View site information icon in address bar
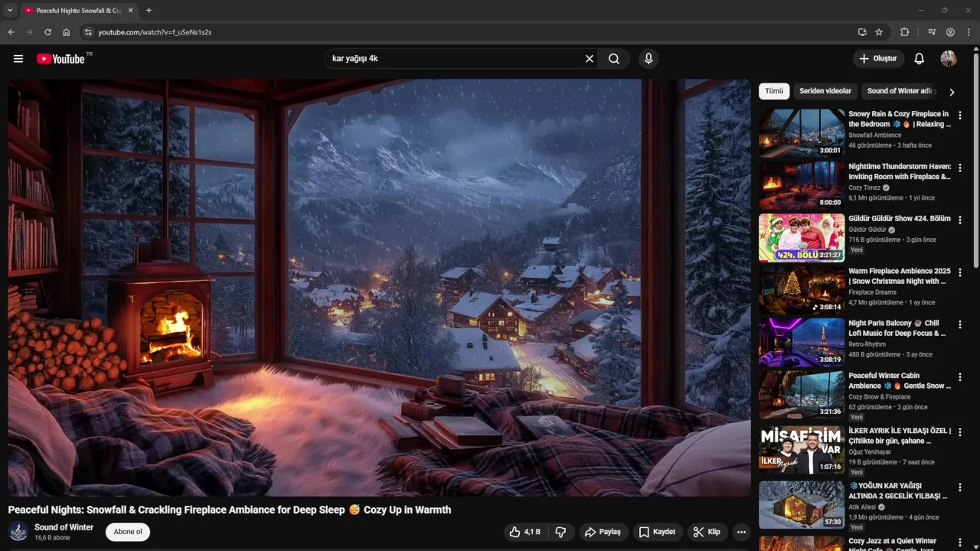The height and width of the screenshot is (551, 980). click(x=87, y=32)
